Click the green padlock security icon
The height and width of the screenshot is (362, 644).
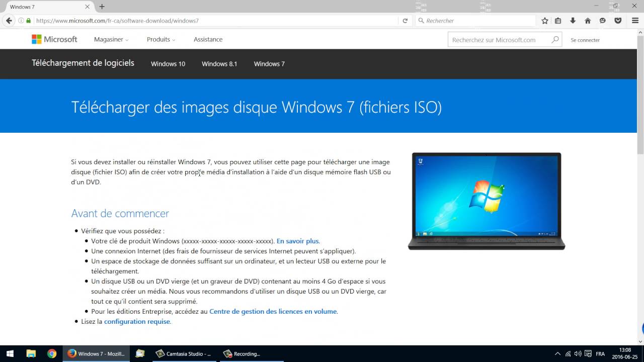pyautogui.click(x=29, y=21)
